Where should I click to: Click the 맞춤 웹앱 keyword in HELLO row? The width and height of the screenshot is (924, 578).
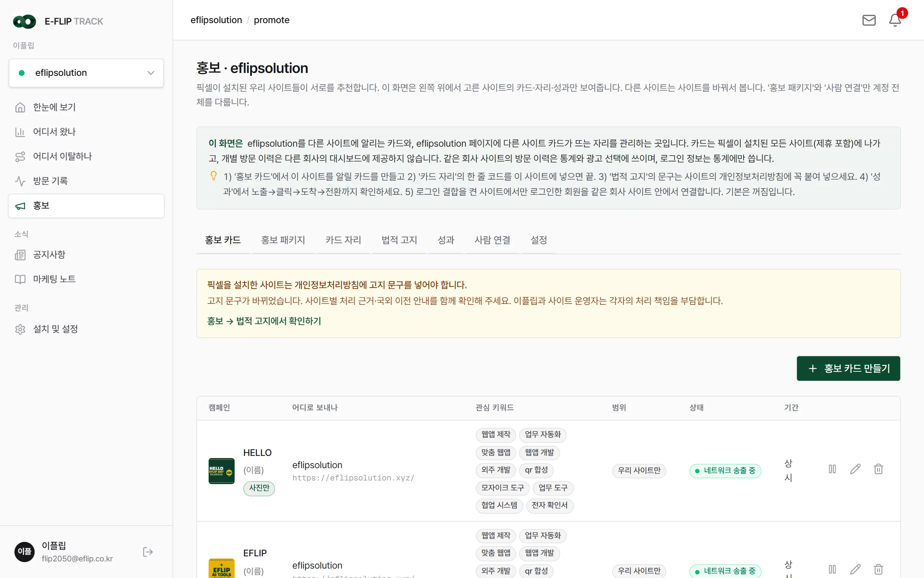[x=496, y=452]
